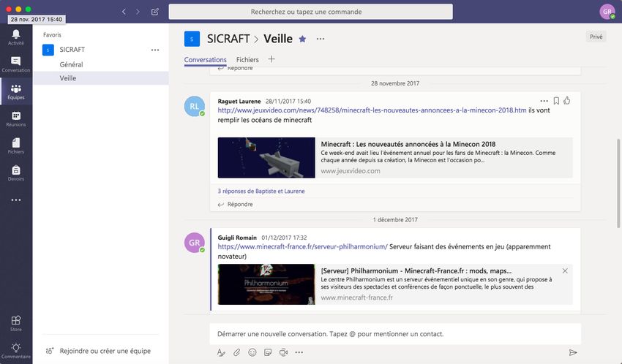Add a new tab with plus icon
This screenshot has height=364, width=622.
[271, 59]
